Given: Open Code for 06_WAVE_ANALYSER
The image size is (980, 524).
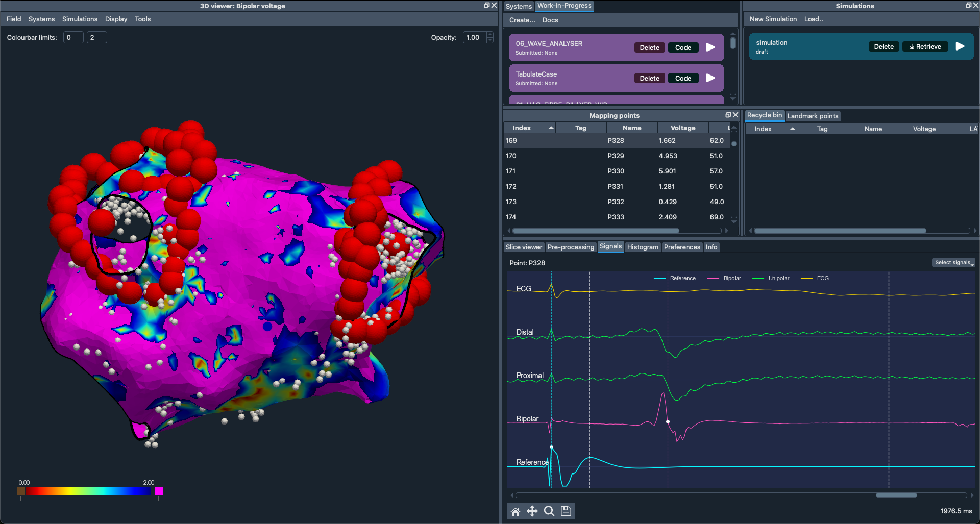Looking at the screenshot, I should [683, 47].
